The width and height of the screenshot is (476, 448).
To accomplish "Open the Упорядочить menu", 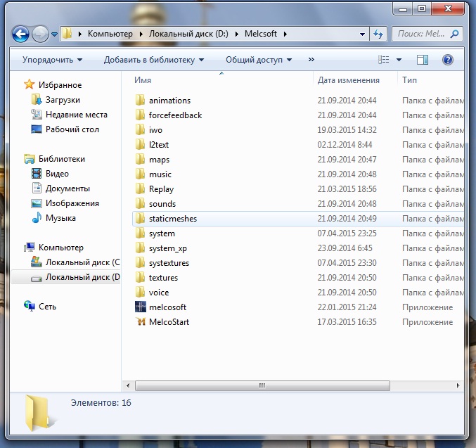I will [52, 60].
